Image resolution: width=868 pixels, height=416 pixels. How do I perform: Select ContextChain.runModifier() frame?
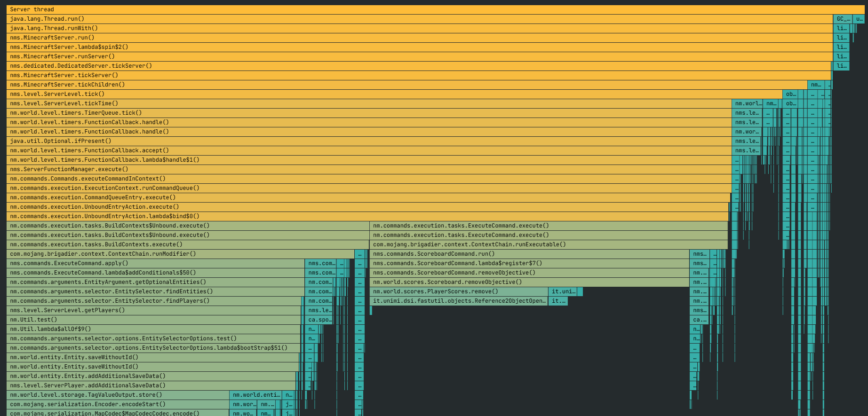coord(180,254)
